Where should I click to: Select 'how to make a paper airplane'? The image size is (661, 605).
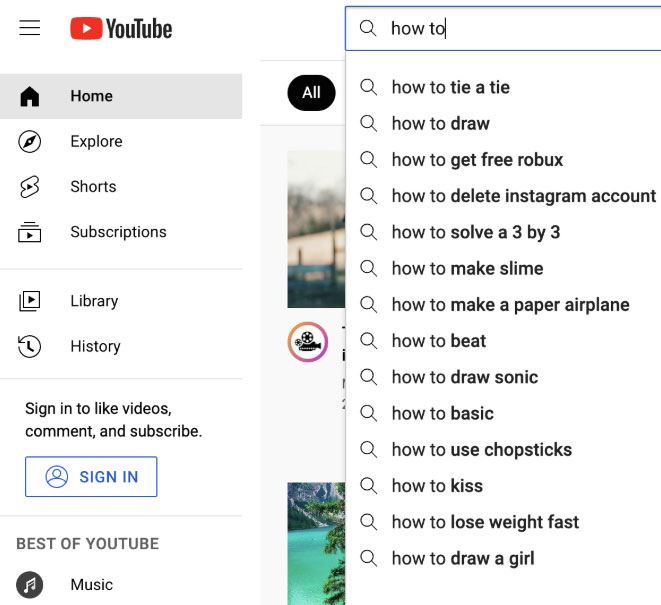pos(503,305)
